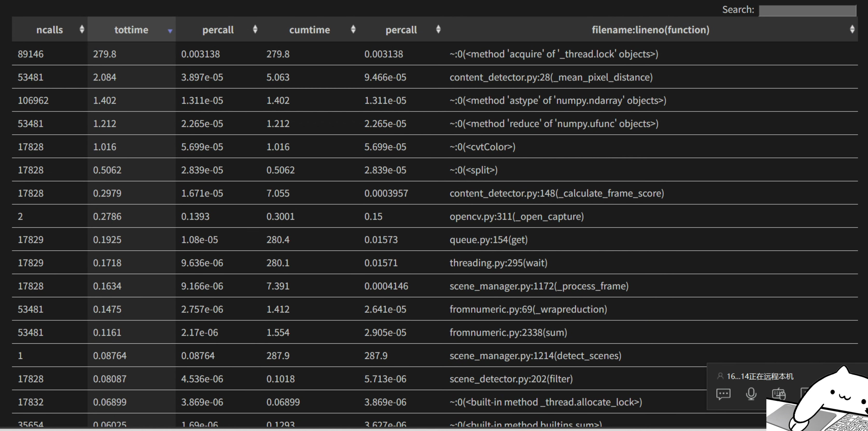
Task: Click tottime value 2.084
Action: 104,77
